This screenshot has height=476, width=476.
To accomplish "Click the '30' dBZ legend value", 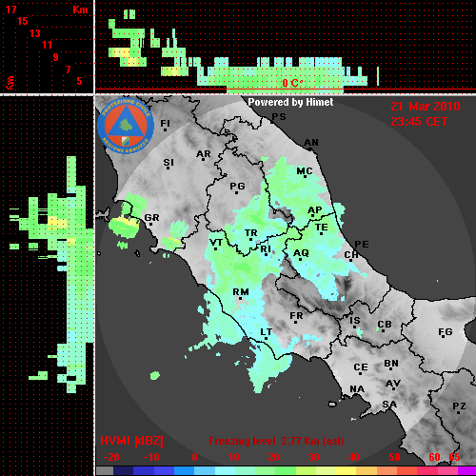I will tap(313, 457).
